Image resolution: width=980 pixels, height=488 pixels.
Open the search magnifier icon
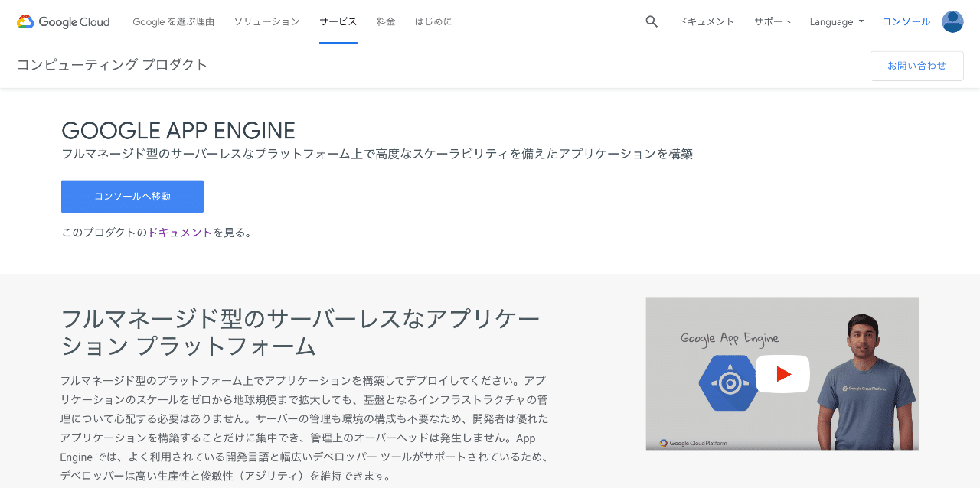(x=652, y=21)
